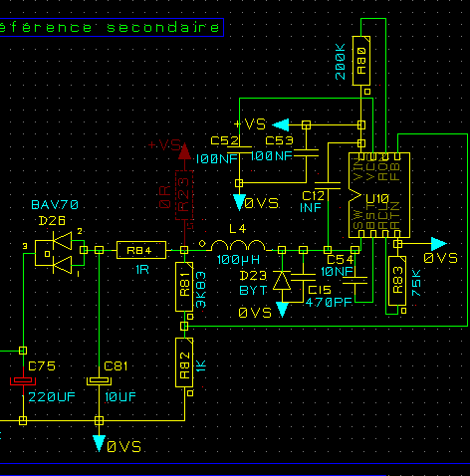Pick the bottom 0VS ground arrow under C81

[99, 443]
